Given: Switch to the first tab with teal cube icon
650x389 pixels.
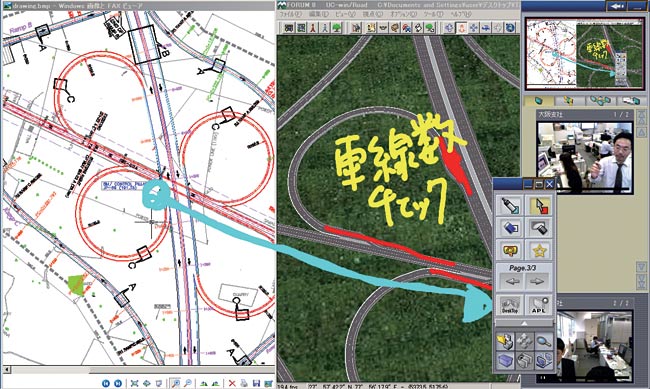Looking at the screenshot, I should [x=538, y=100].
